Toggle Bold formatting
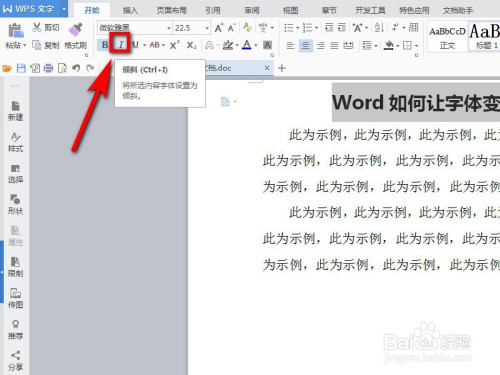Viewport: 500px width, 375px height. click(105, 45)
